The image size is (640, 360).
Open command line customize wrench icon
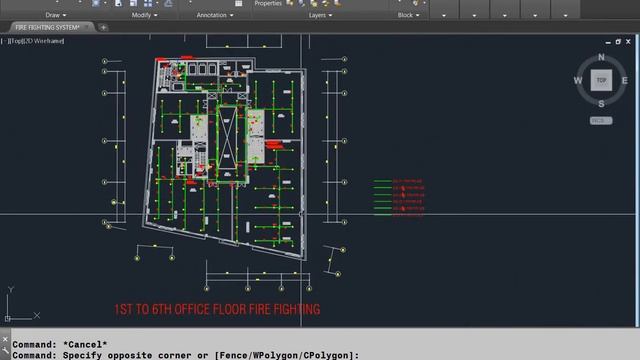tap(5, 351)
